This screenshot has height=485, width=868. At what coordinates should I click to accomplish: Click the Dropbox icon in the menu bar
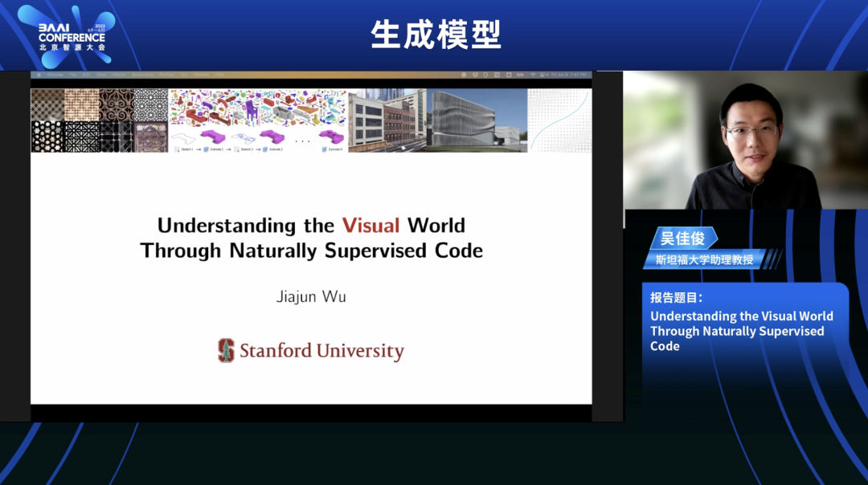(476, 75)
